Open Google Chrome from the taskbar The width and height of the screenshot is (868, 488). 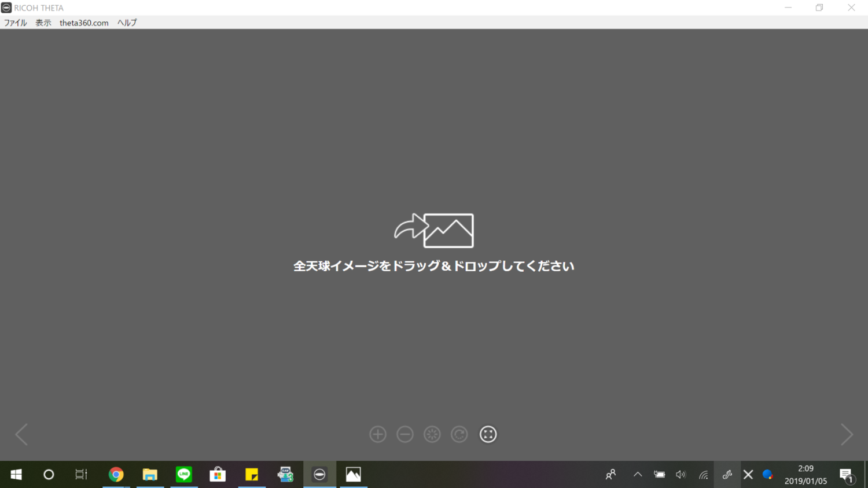(116, 474)
